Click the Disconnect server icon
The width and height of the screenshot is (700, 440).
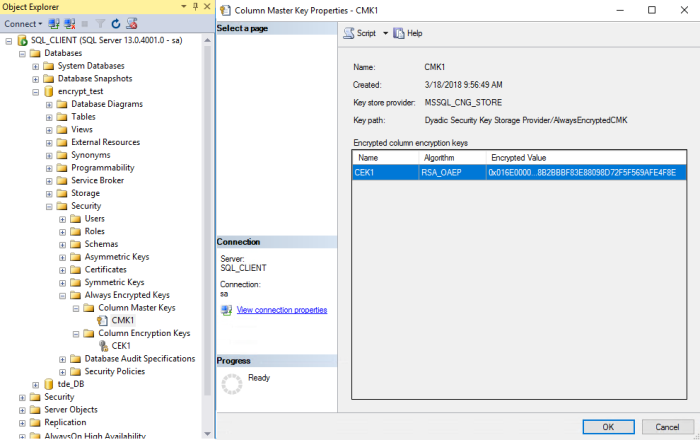tap(70, 23)
